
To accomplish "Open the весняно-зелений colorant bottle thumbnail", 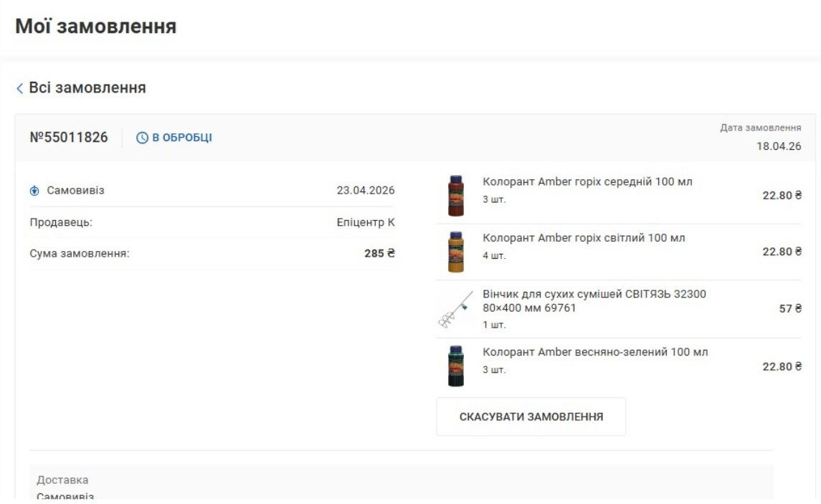I will 456,366.
